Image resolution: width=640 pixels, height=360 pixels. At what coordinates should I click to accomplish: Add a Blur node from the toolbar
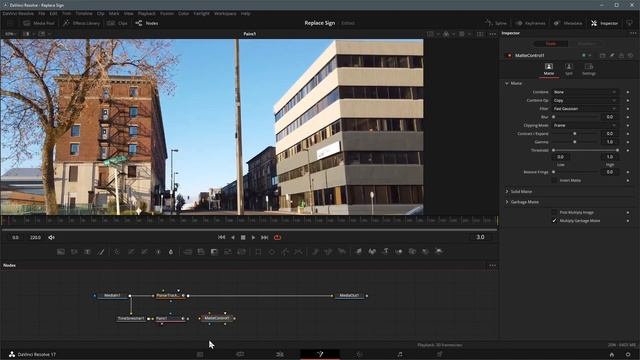pyautogui.click(x=171, y=252)
